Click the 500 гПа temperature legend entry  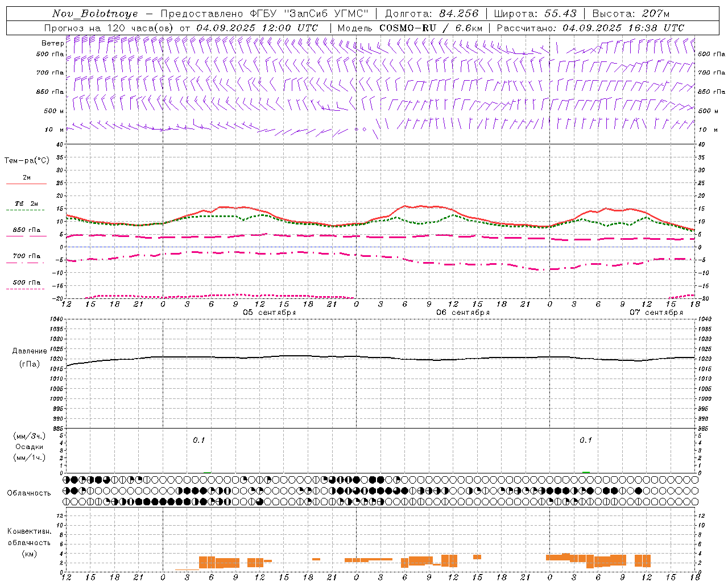(x=26, y=282)
